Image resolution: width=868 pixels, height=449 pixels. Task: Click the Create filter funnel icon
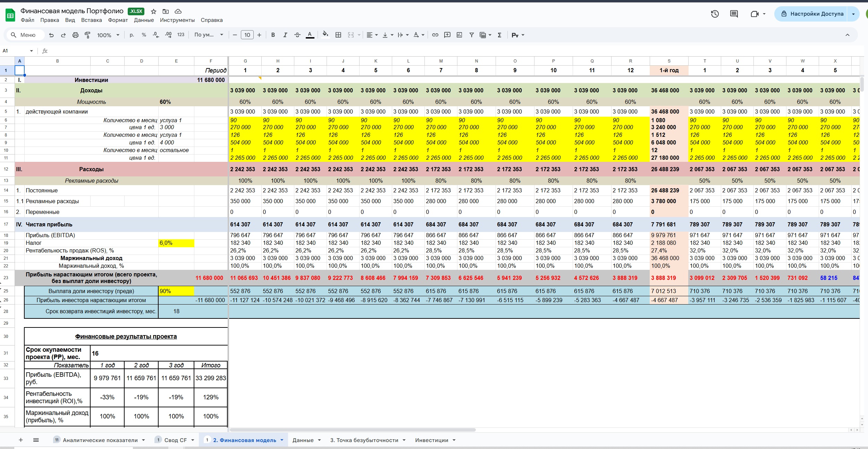(471, 35)
